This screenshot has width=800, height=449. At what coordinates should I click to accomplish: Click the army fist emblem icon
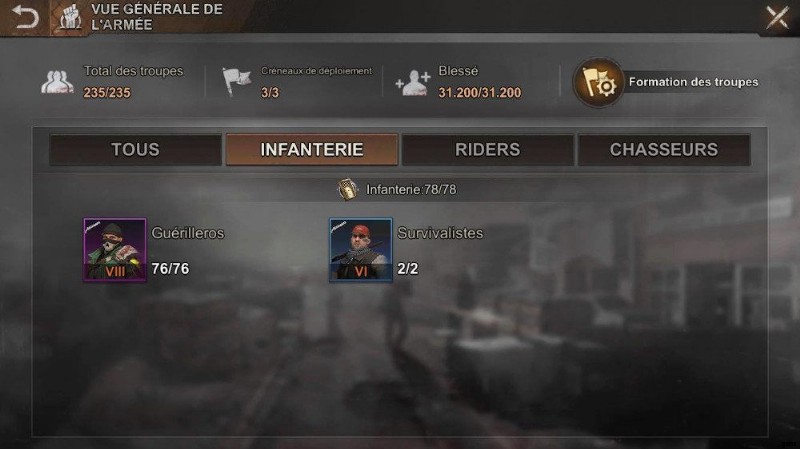pos(70,17)
